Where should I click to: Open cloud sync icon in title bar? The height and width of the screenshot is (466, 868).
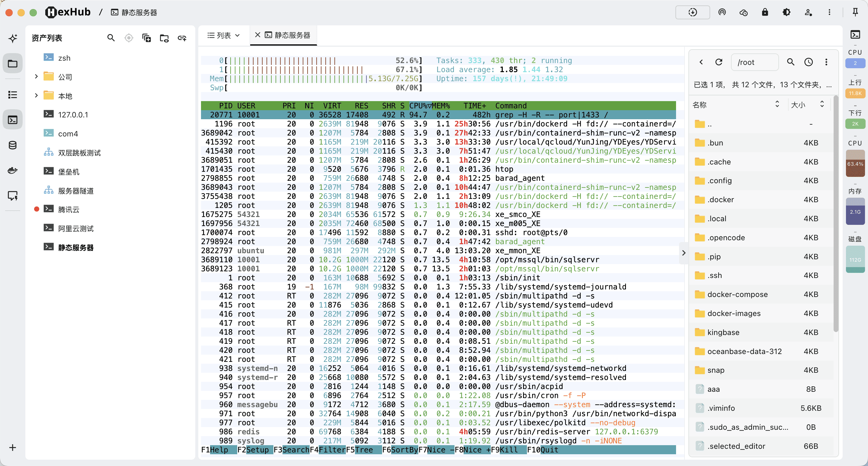click(x=743, y=12)
